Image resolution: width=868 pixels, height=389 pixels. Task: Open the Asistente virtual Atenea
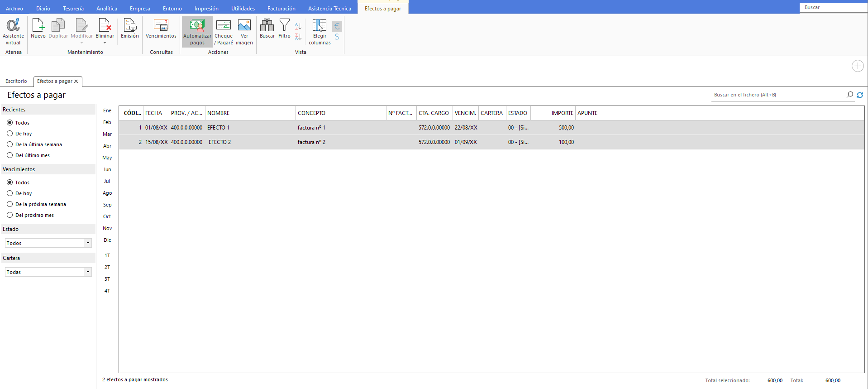coord(13,32)
